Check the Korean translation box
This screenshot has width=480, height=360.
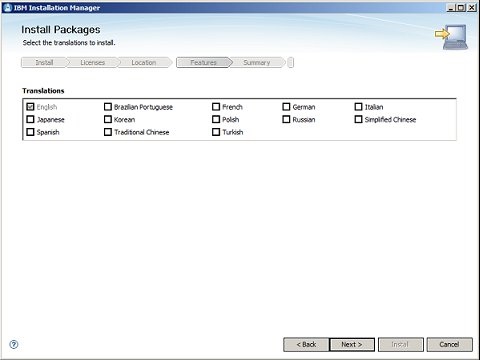[108, 119]
